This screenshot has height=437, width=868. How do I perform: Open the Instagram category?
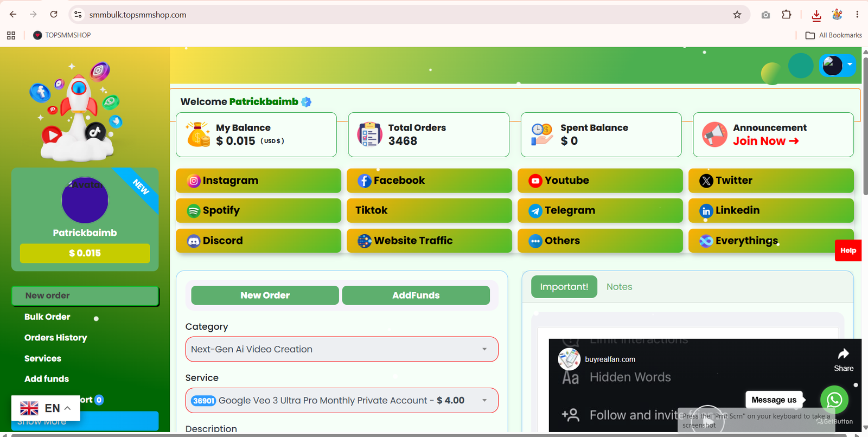[x=258, y=181]
